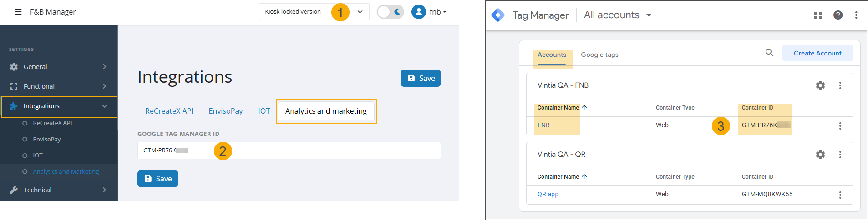Open the Tag Manager top kebab menu
868x220 pixels.
click(x=856, y=15)
